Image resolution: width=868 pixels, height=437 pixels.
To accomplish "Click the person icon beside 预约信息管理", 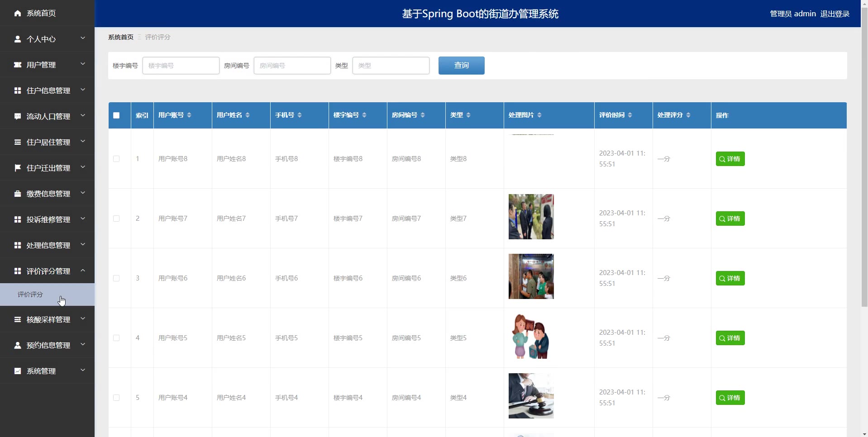I will click(x=18, y=345).
